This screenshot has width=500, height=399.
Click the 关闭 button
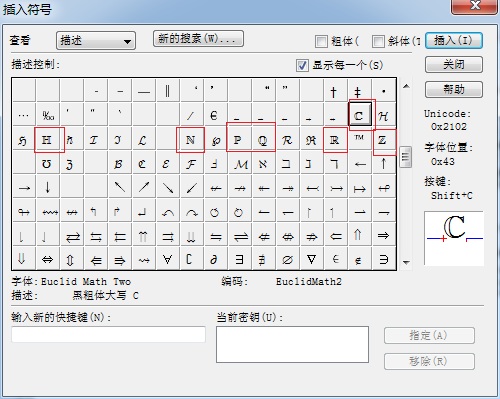[x=454, y=64]
